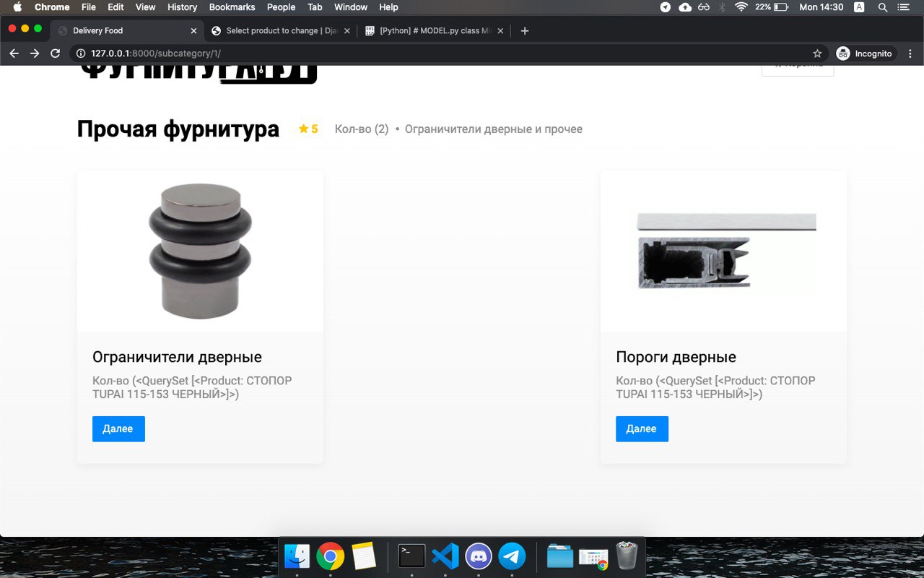Bookmark page with the star icon
924x578 pixels.
817,53
